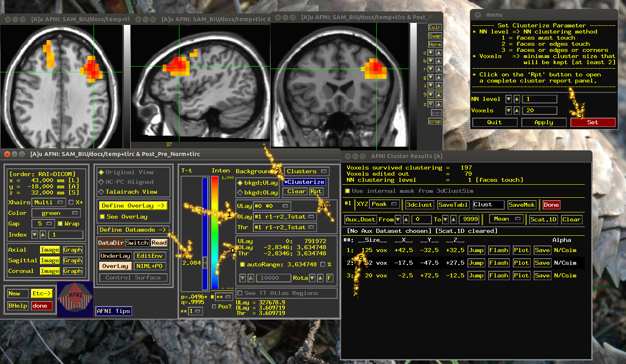The width and height of the screenshot is (626, 364).
Task: Click the AFNI logo picture
Action: 75,299
